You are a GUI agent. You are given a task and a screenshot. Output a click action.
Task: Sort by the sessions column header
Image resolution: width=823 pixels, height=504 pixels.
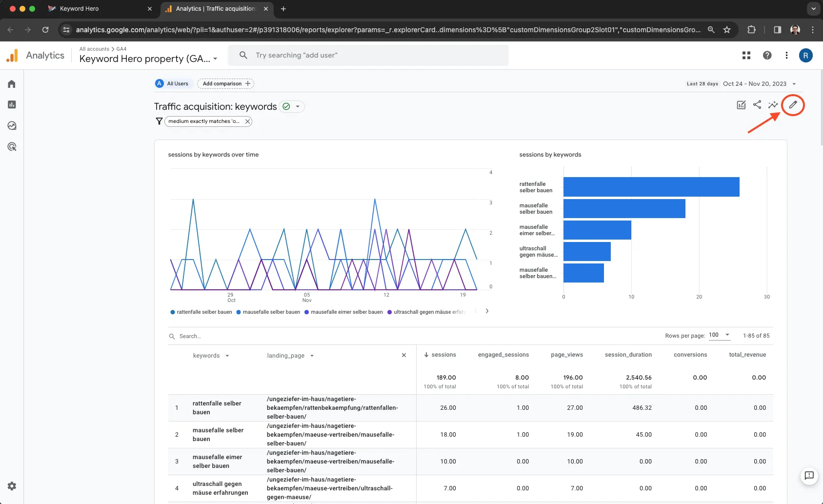click(440, 355)
